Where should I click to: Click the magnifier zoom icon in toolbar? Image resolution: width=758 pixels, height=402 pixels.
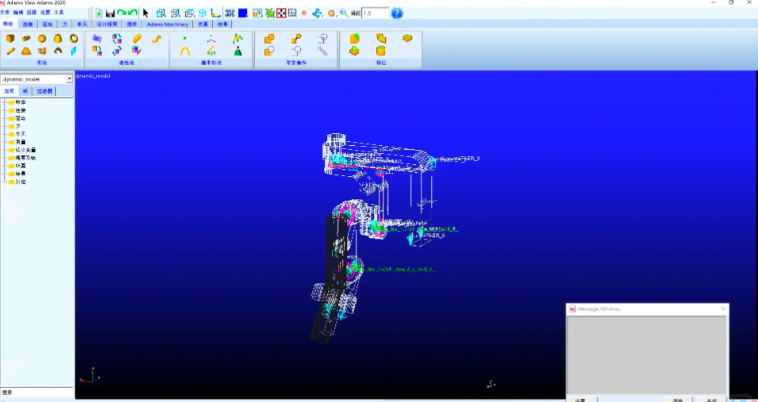tap(344, 13)
